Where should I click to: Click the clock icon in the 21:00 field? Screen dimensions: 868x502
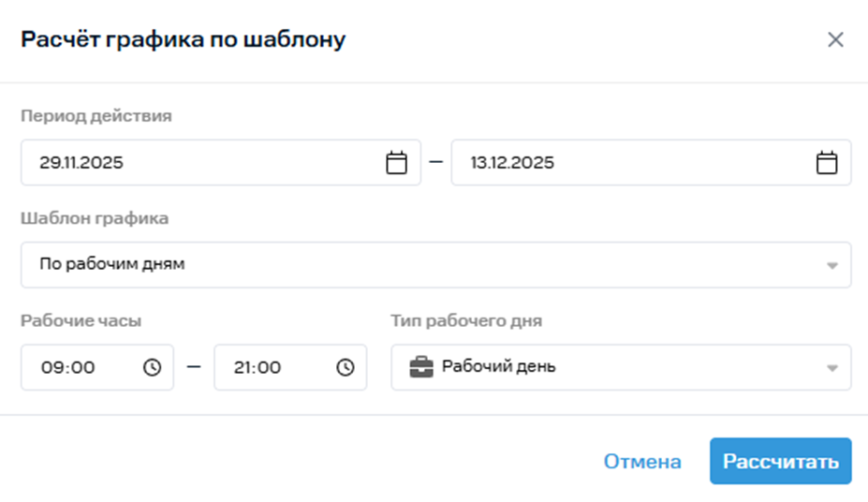[346, 367]
